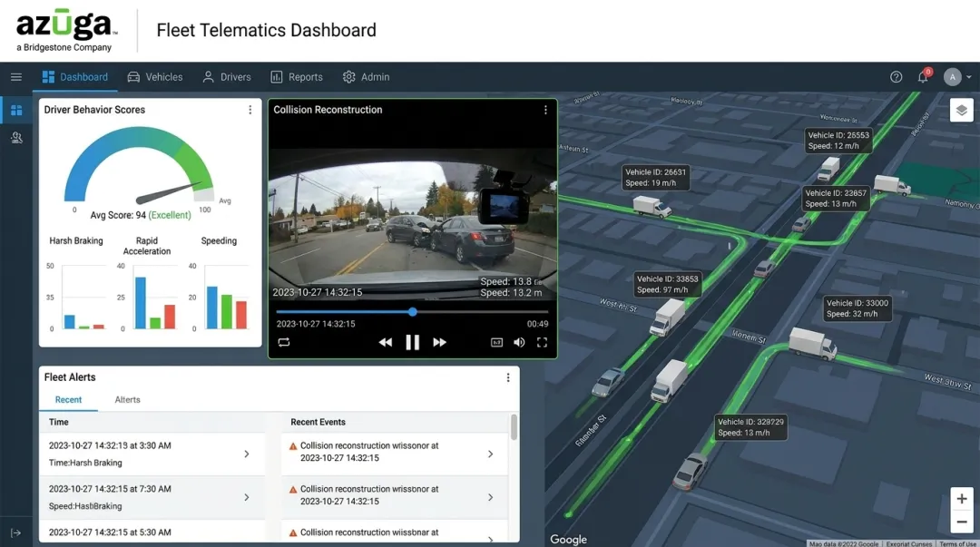Mute the video volume

coord(519,342)
